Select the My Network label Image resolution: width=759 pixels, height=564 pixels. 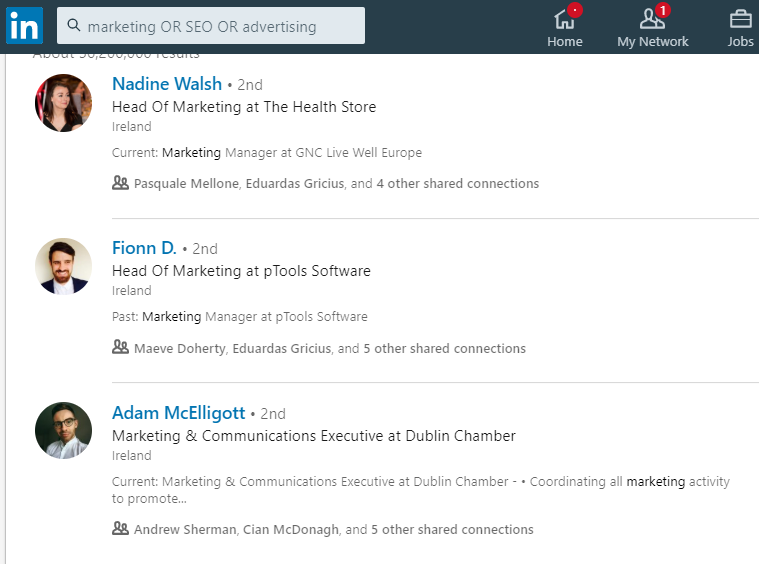pos(653,42)
